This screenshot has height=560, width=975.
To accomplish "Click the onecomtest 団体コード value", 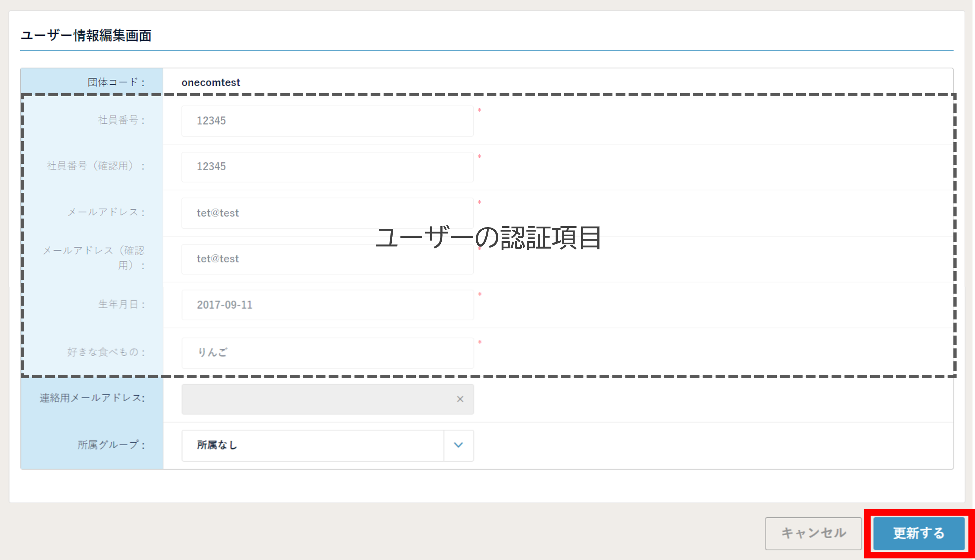I will 210,82.
